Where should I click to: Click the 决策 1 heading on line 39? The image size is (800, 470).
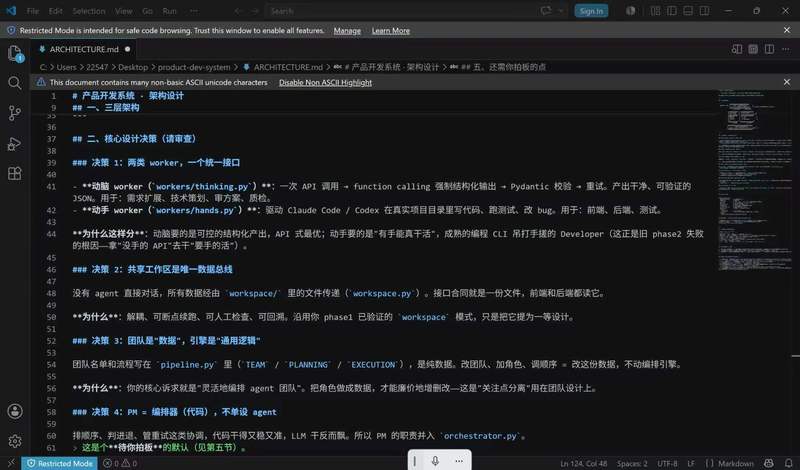tap(156, 162)
